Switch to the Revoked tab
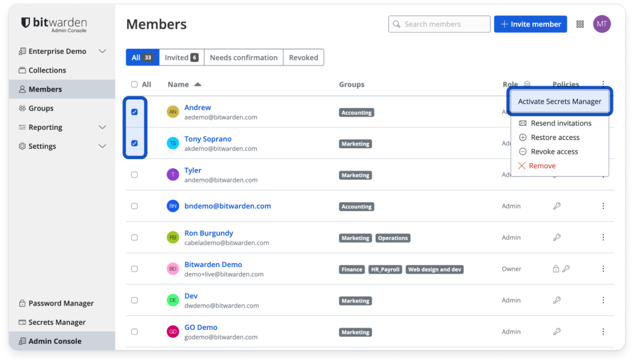 tap(303, 57)
